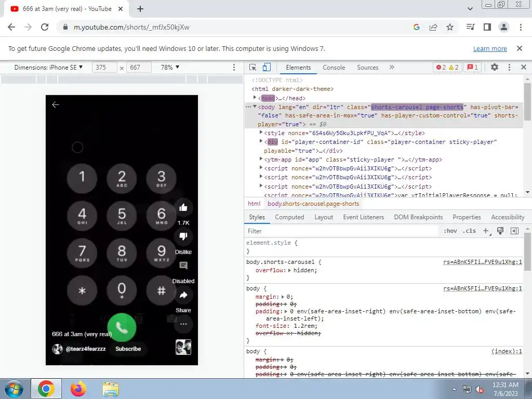Image resolution: width=532 pixels, height=399 pixels.
Task: Dislike the short with thumbs down
Action: tap(183, 236)
